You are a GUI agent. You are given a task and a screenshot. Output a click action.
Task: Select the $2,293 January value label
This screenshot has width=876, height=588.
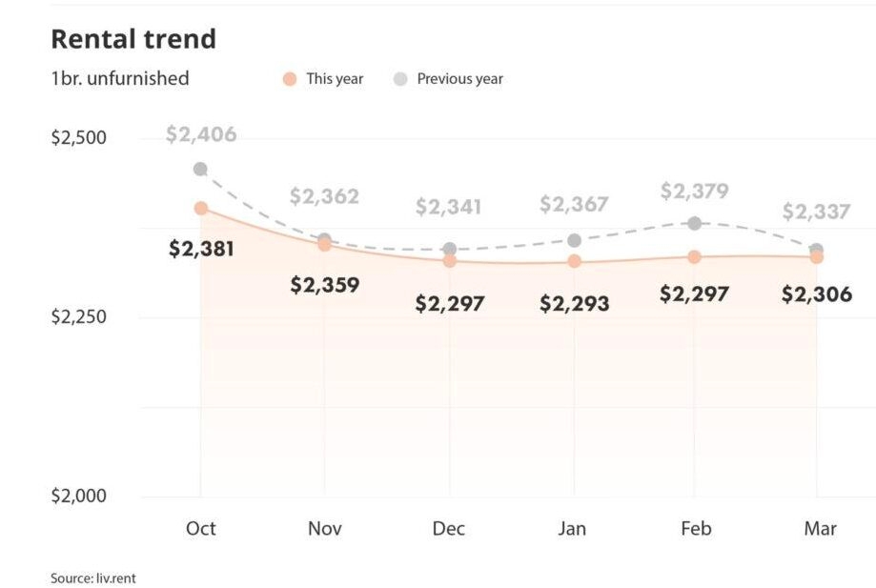point(574,304)
